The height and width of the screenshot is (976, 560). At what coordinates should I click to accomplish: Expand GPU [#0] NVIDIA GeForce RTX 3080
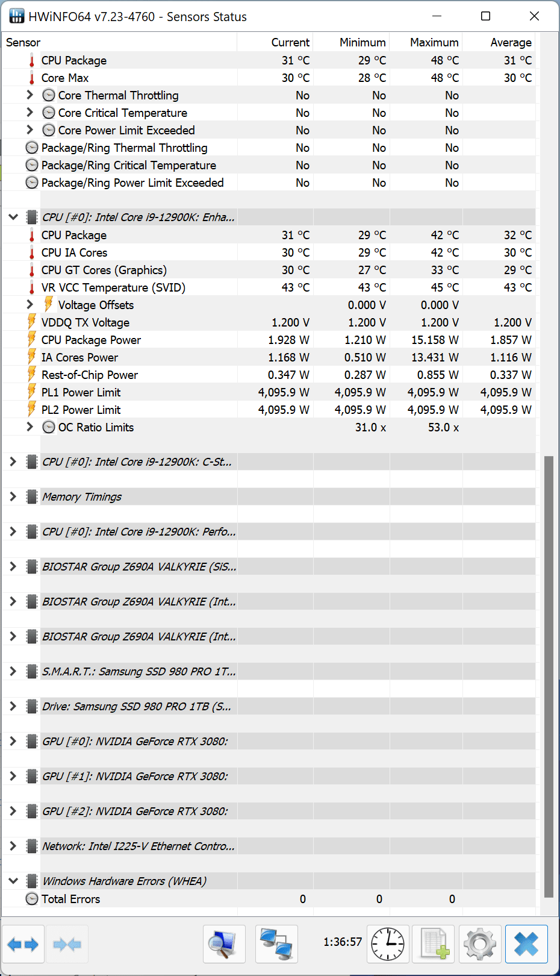point(13,742)
